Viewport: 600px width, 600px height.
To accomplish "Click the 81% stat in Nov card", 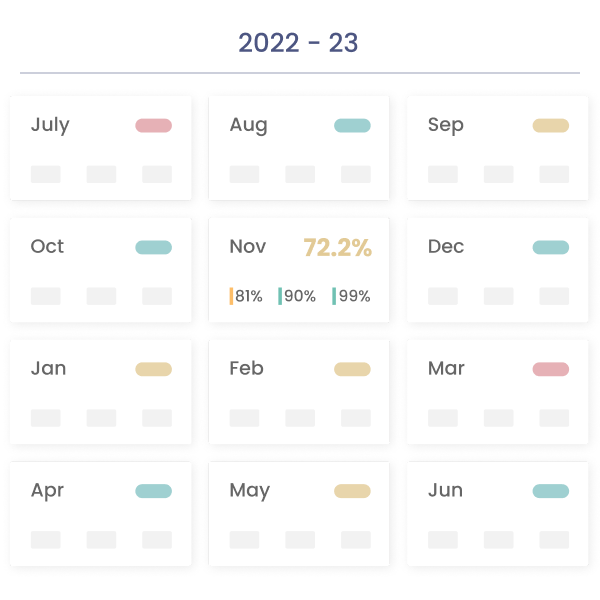I will tap(247, 296).
